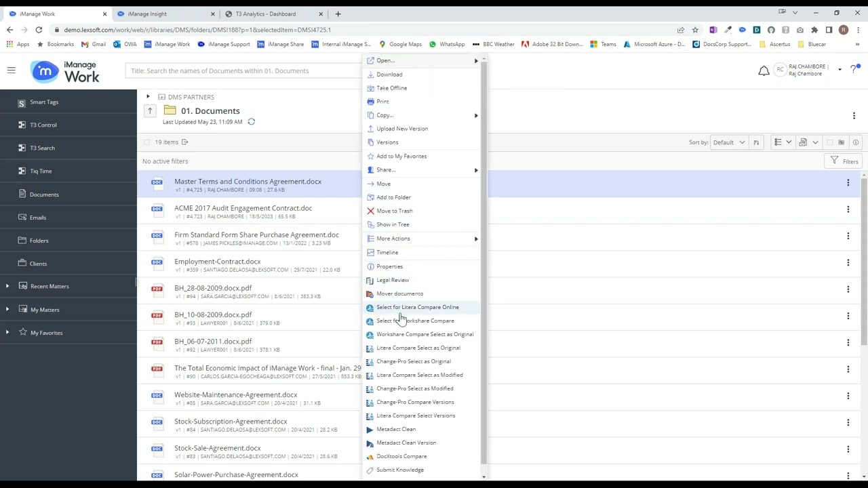Viewport: 868px width, 488px height.
Task: Expand Recent Matters in sidebar
Action: point(7,286)
